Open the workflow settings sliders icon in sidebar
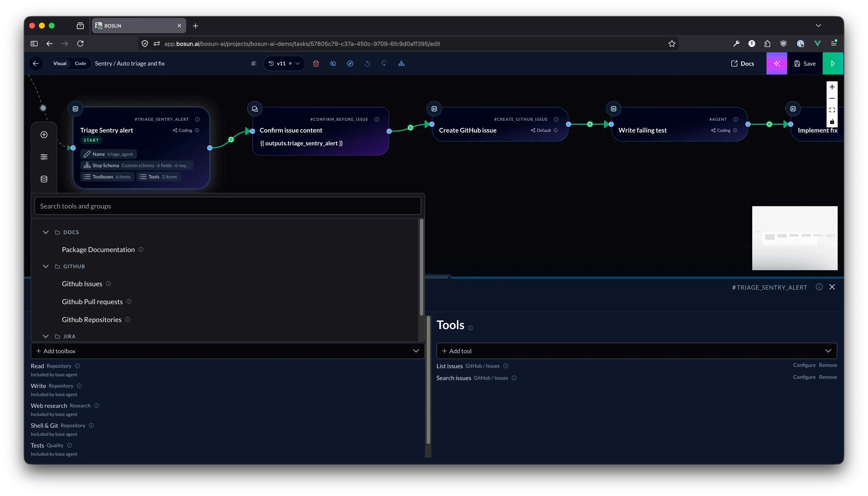 pos(44,157)
